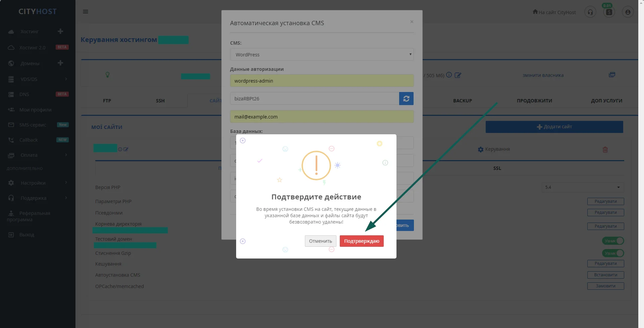Image resolution: width=644 pixels, height=328 pixels.
Task: Click Редагувати for Псевдоніми
Action: click(x=605, y=213)
